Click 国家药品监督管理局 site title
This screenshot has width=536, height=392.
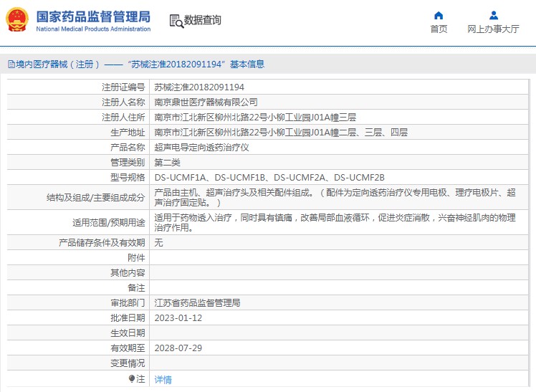pyautogui.click(x=93, y=16)
